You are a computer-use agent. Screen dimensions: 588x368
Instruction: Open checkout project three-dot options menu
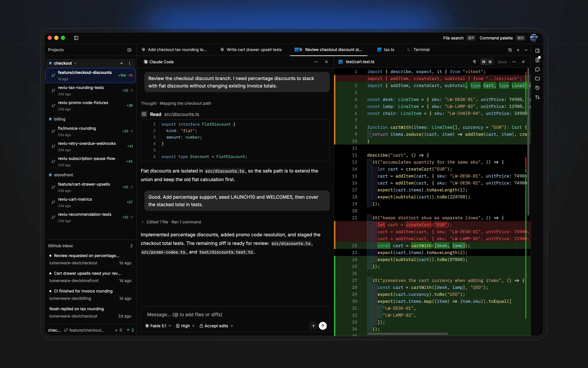129,63
